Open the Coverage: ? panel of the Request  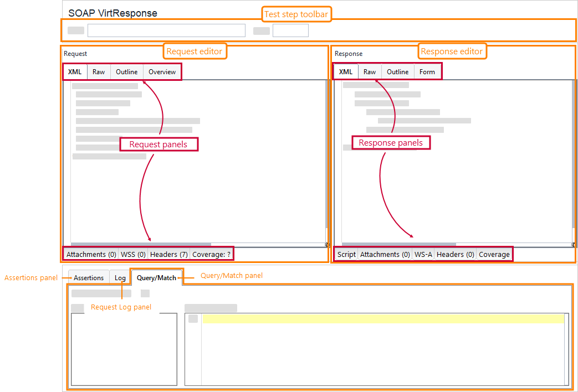[212, 254]
